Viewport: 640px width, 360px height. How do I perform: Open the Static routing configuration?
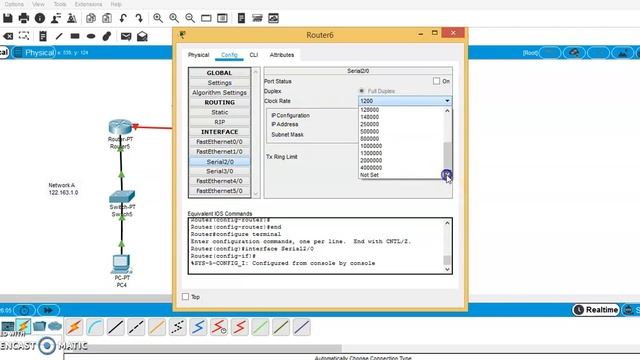tap(220, 112)
